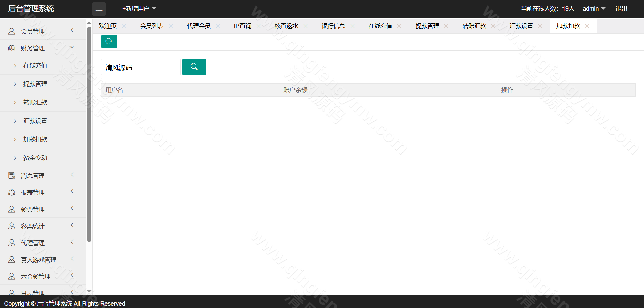Click the green refresh icon button
The height and width of the screenshot is (308, 644).
click(x=109, y=41)
